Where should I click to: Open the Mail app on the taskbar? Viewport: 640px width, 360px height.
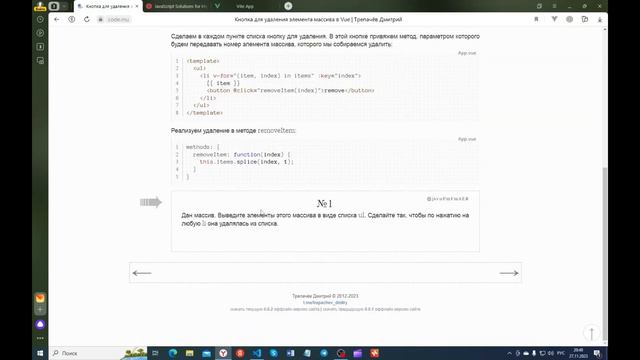(x=207, y=353)
